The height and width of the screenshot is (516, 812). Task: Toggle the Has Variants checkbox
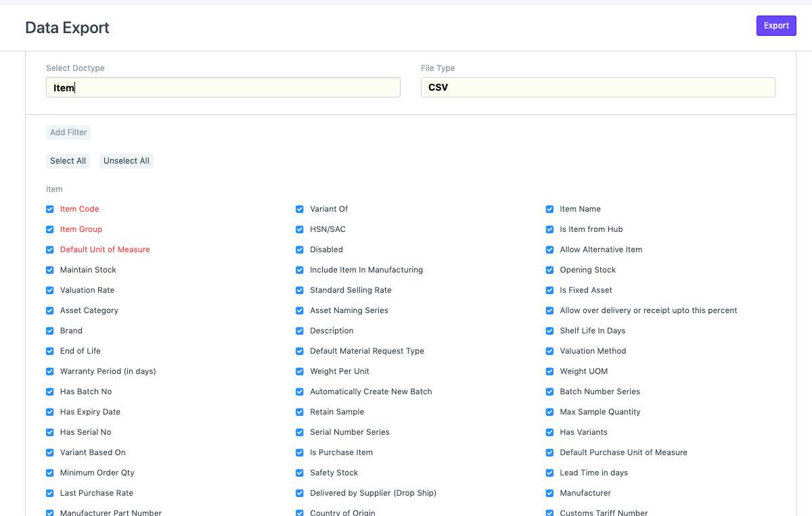(x=550, y=433)
